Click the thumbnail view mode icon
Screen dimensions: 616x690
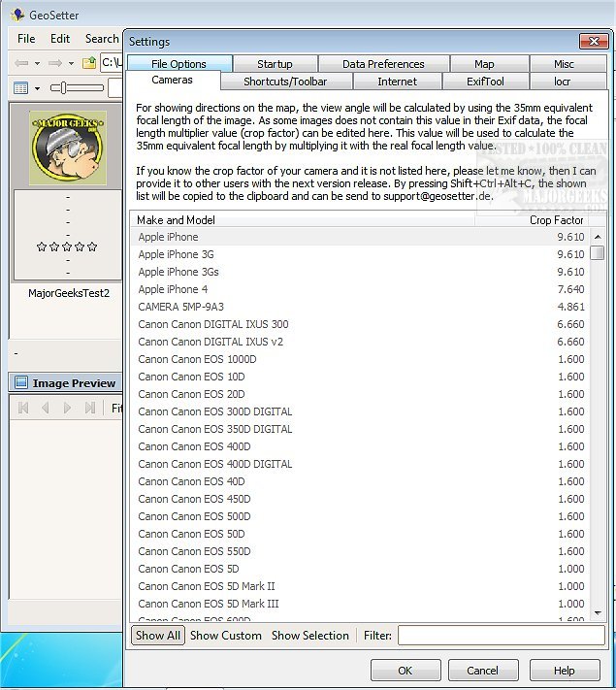click(20, 88)
